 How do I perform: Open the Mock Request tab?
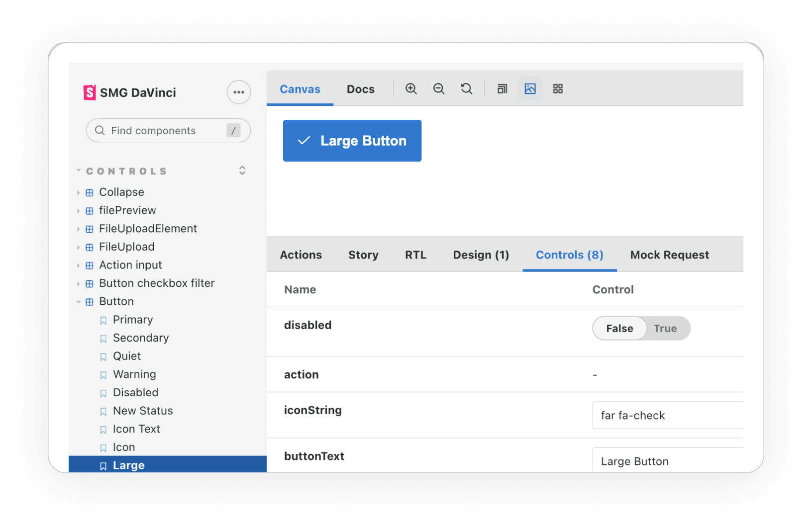(669, 255)
